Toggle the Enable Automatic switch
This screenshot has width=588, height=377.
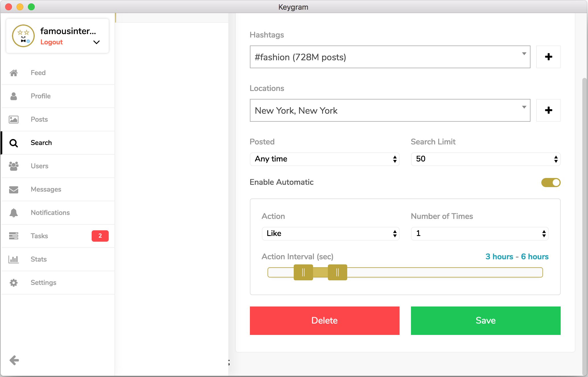(x=551, y=183)
